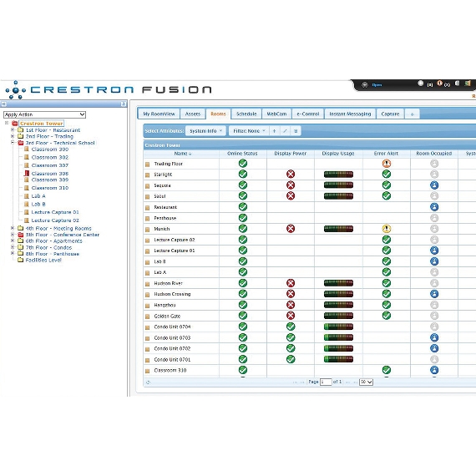Open the Assets tab

[x=192, y=114]
